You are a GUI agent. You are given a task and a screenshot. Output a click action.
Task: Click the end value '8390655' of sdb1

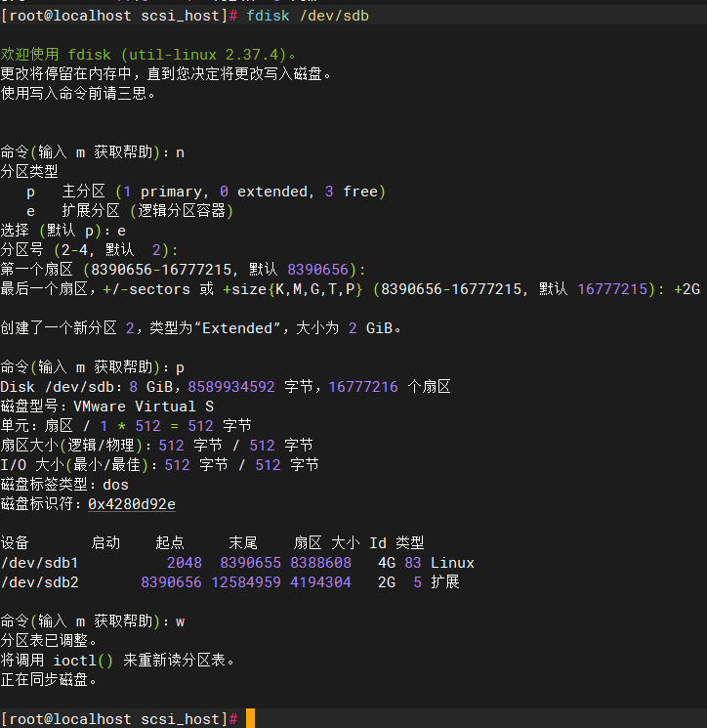coord(251,563)
